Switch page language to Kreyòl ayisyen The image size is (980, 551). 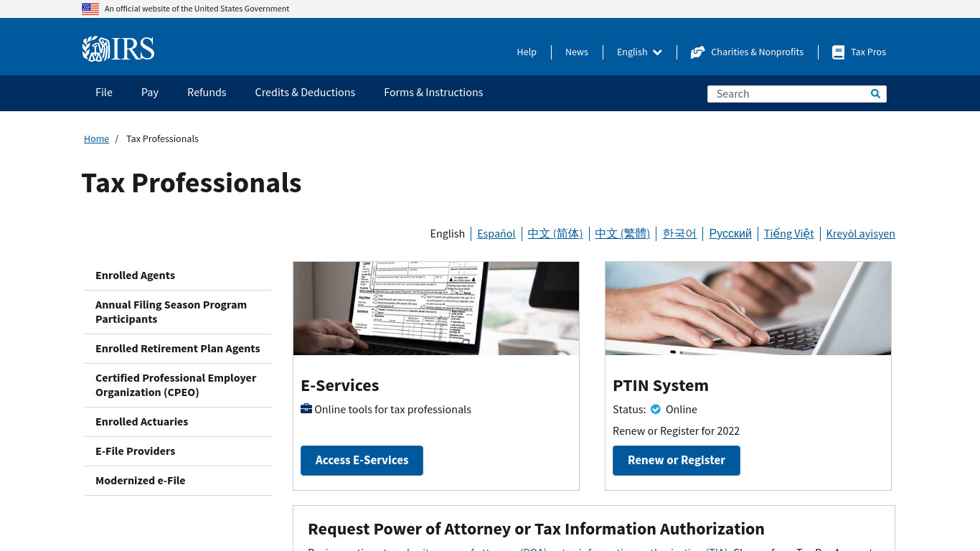(x=860, y=234)
